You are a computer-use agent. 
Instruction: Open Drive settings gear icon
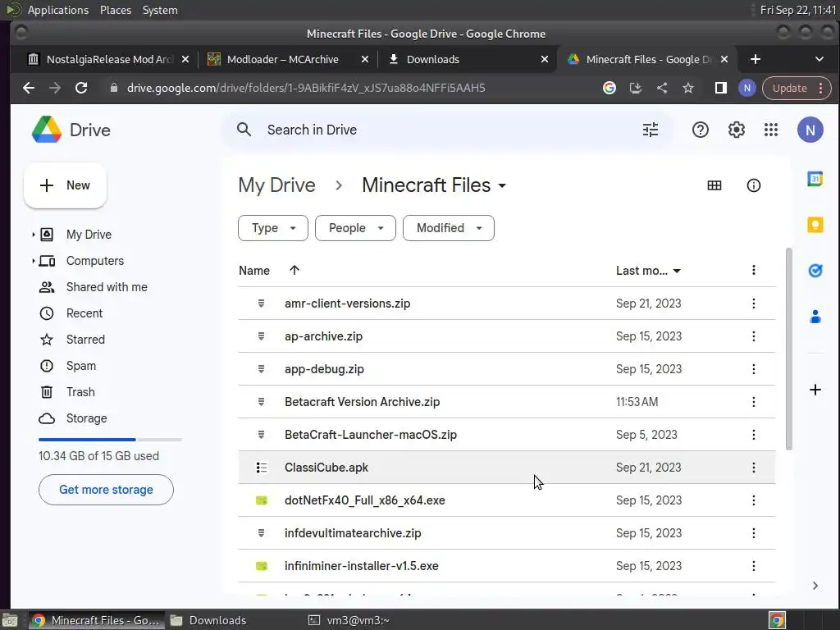[736, 130]
